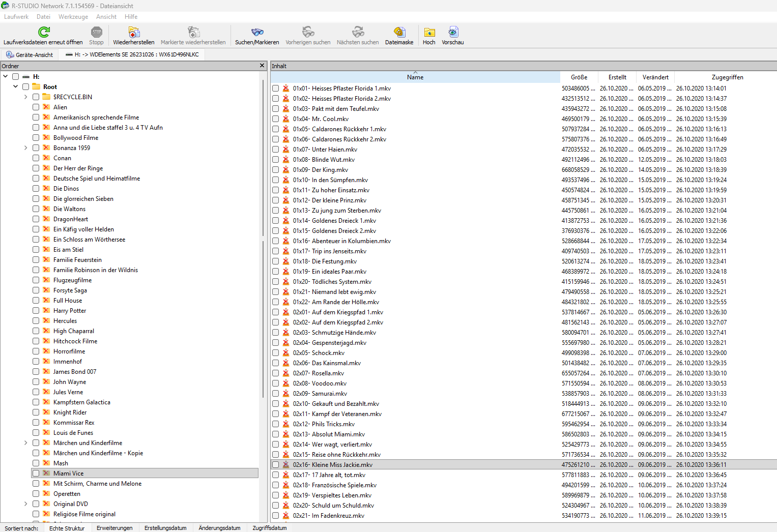Expand the Original DVD folder

[26, 504]
